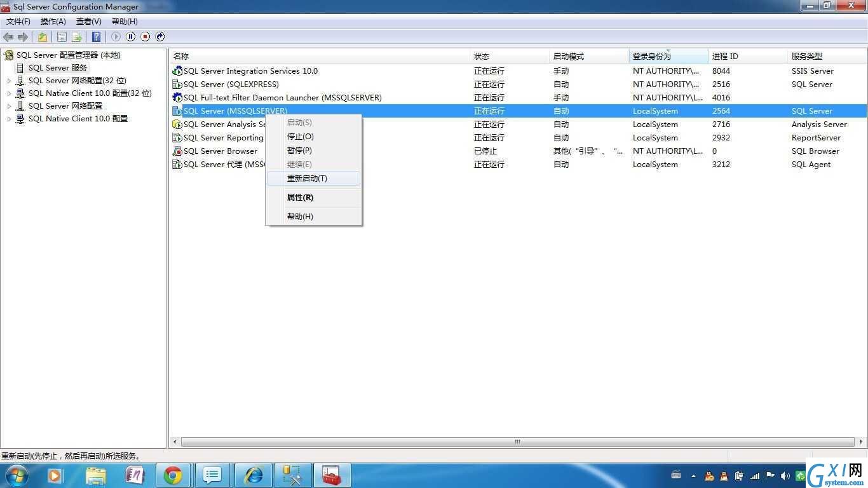Expand the SQL Native Client 10.0 配置 node
This screenshot has width=868, height=488.
(9, 119)
